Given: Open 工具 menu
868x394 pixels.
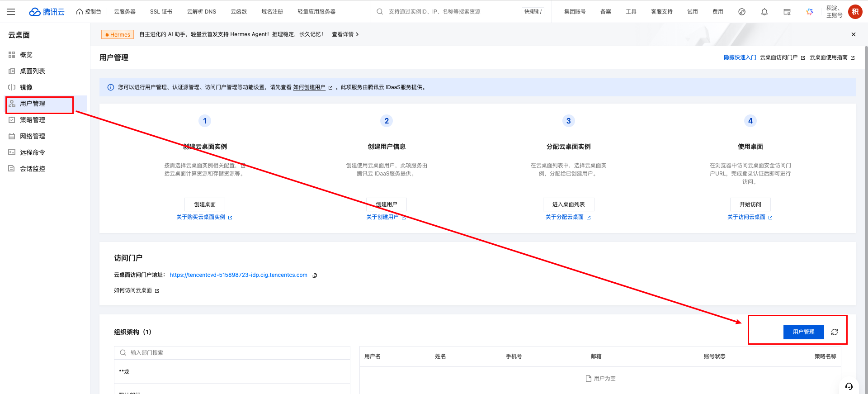Looking at the screenshot, I should pyautogui.click(x=631, y=12).
